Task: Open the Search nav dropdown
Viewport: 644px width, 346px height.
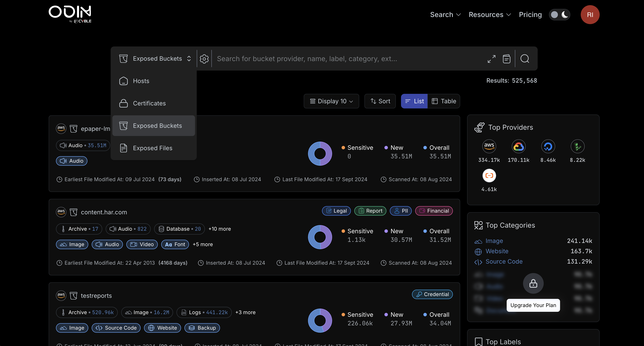Action: [x=445, y=14]
